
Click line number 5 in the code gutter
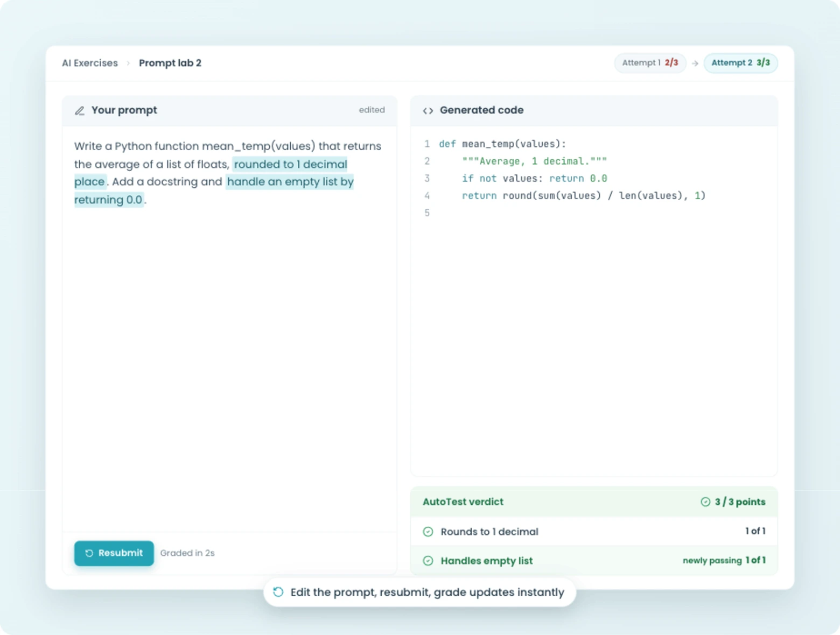pyautogui.click(x=427, y=213)
